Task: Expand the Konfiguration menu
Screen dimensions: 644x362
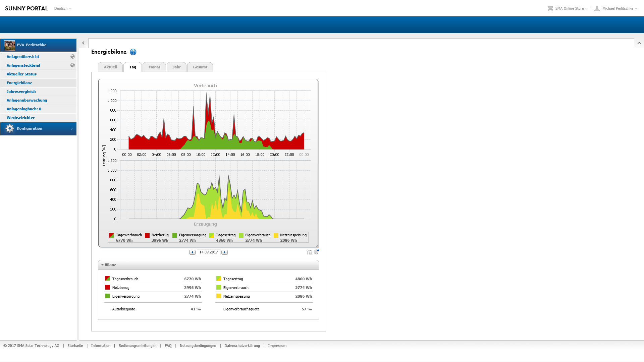Action: [38, 129]
